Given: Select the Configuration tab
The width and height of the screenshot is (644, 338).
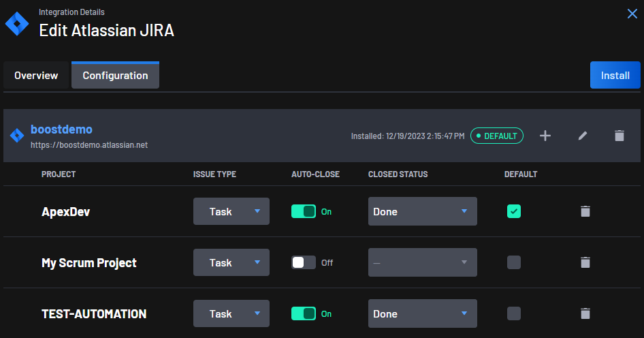Looking at the screenshot, I should coord(116,75).
